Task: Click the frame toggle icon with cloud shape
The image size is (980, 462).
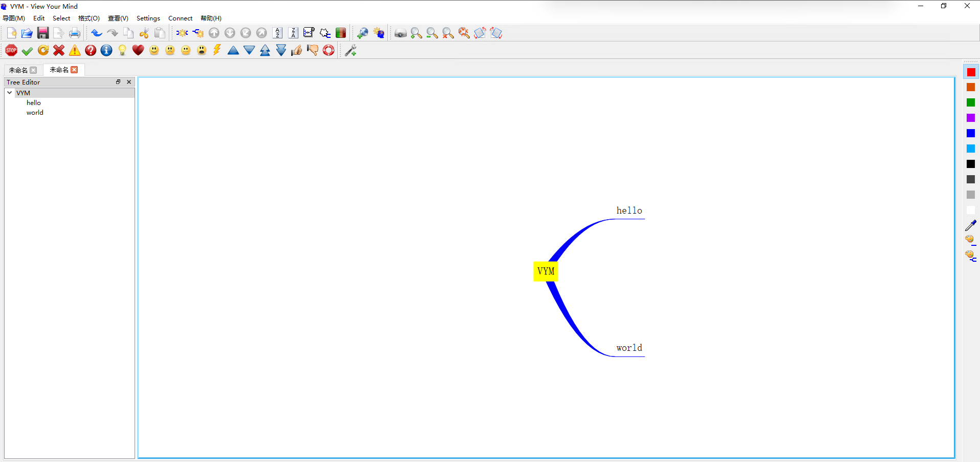Action: click(x=325, y=33)
